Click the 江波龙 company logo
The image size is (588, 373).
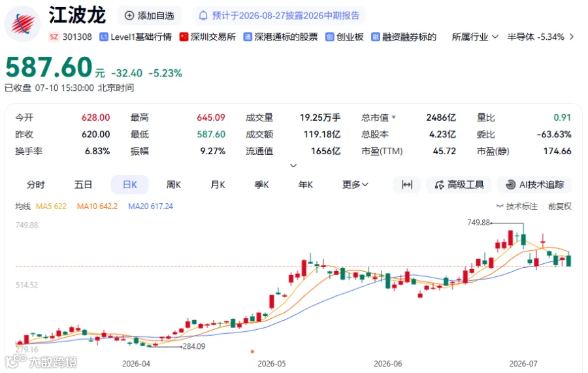tap(22, 24)
